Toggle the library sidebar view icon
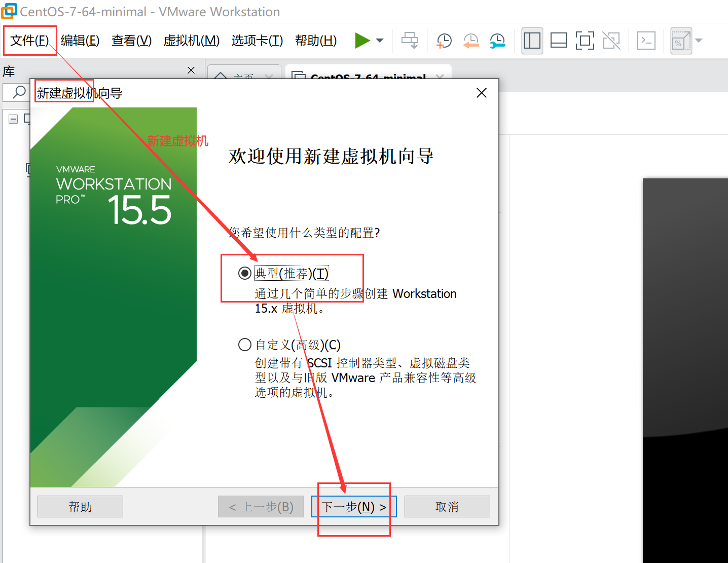 532,41
